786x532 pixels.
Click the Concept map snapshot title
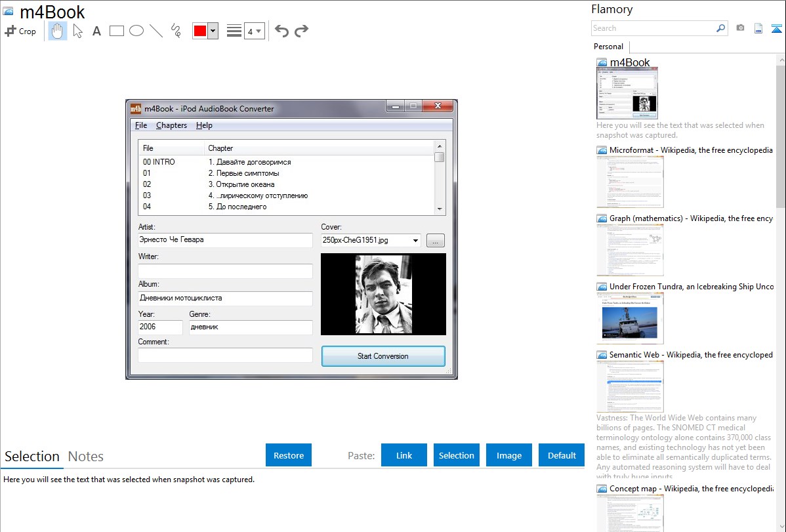[x=691, y=488]
